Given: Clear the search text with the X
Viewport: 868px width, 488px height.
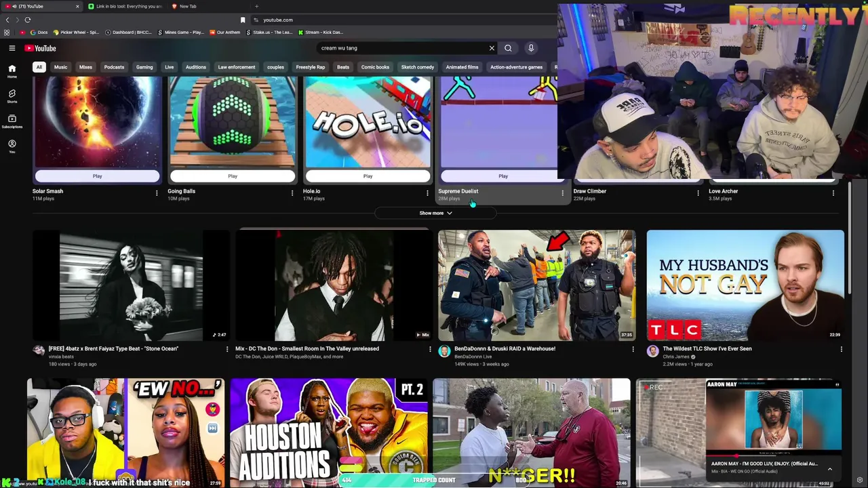Looking at the screenshot, I should [x=492, y=48].
